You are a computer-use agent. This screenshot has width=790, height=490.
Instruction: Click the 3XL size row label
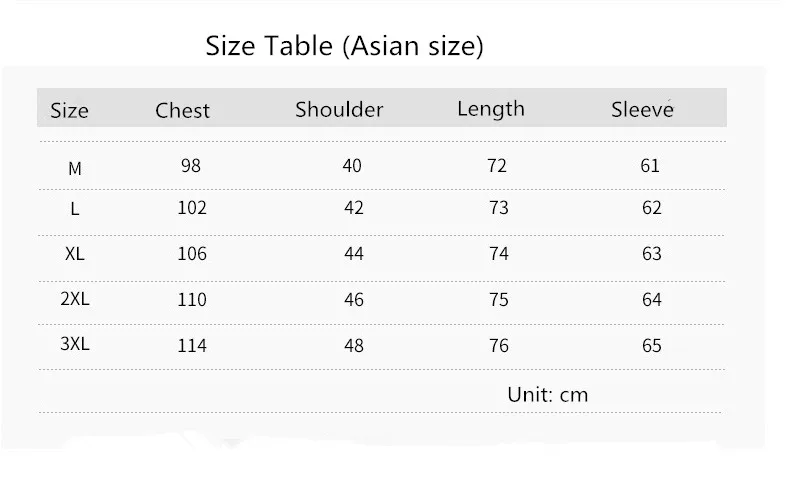(x=75, y=343)
